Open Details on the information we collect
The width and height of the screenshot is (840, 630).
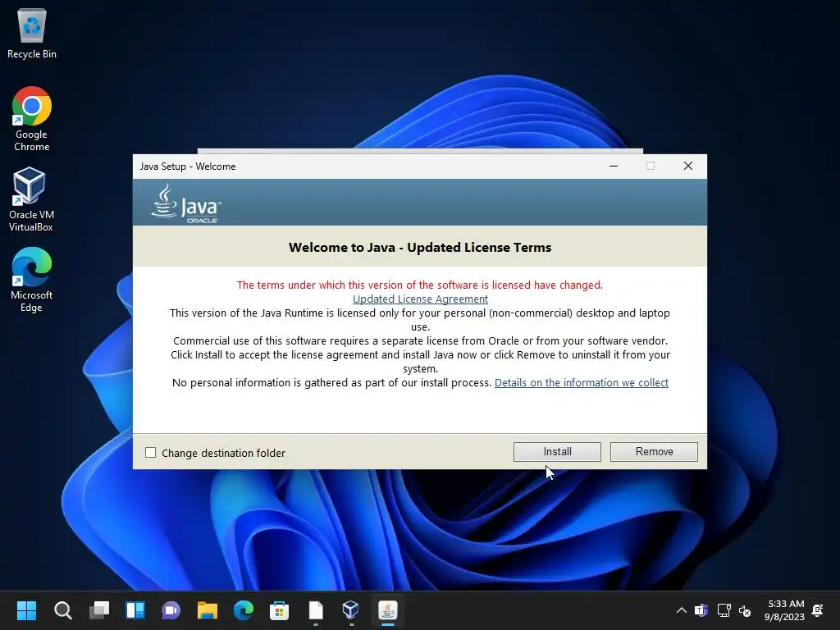[582, 382]
